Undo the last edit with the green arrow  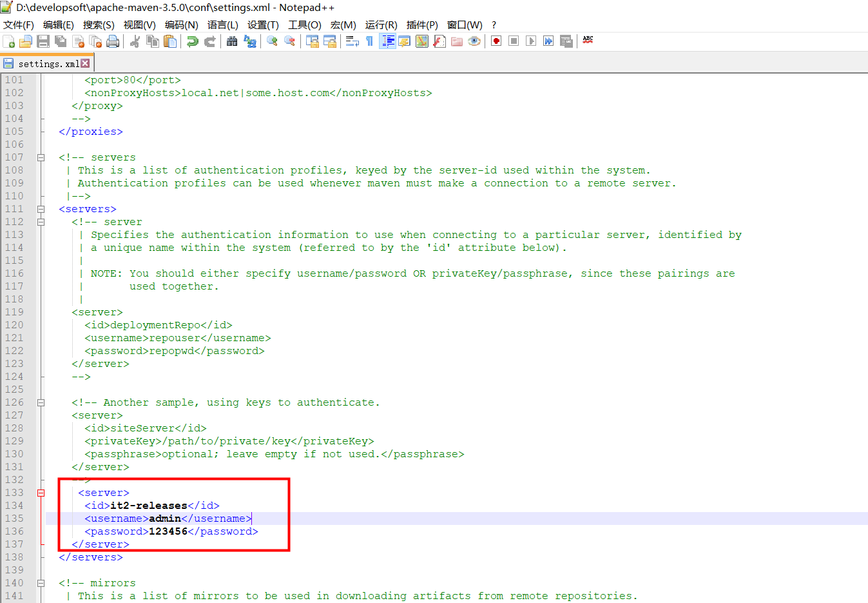pyautogui.click(x=192, y=41)
